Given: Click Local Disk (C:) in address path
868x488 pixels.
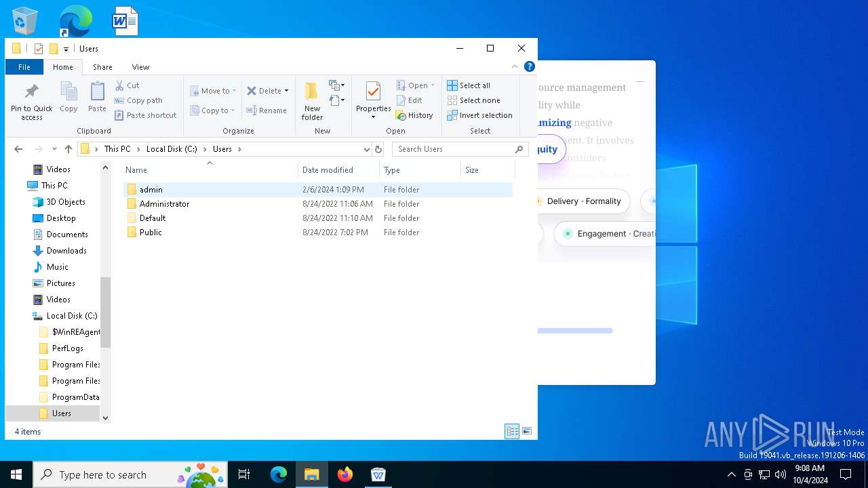Looking at the screenshot, I should click(x=172, y=149).
